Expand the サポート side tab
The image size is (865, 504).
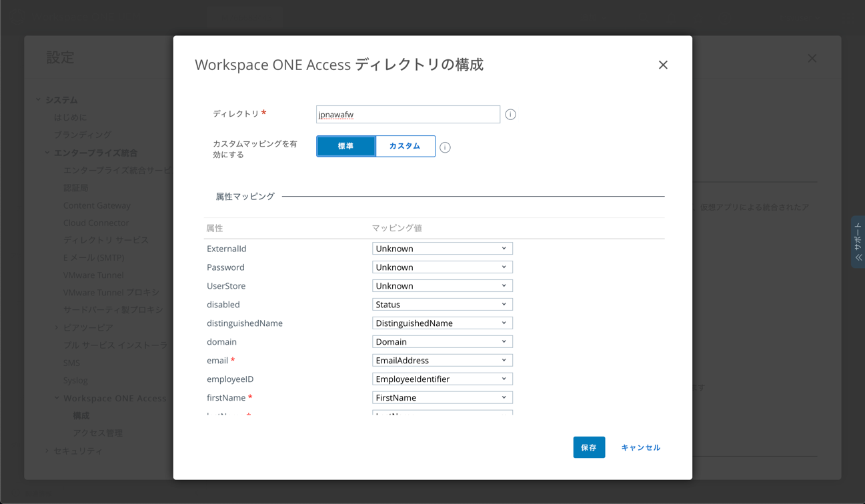point(858,242)
